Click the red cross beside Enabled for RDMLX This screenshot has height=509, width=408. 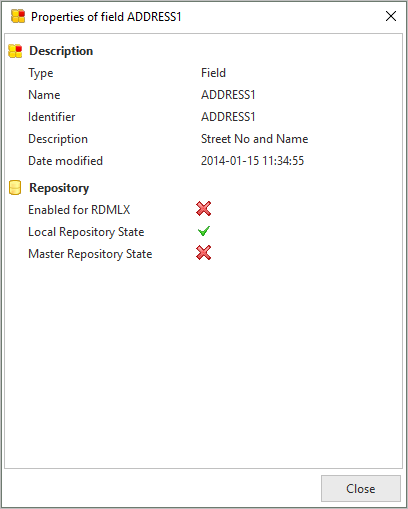203,209
